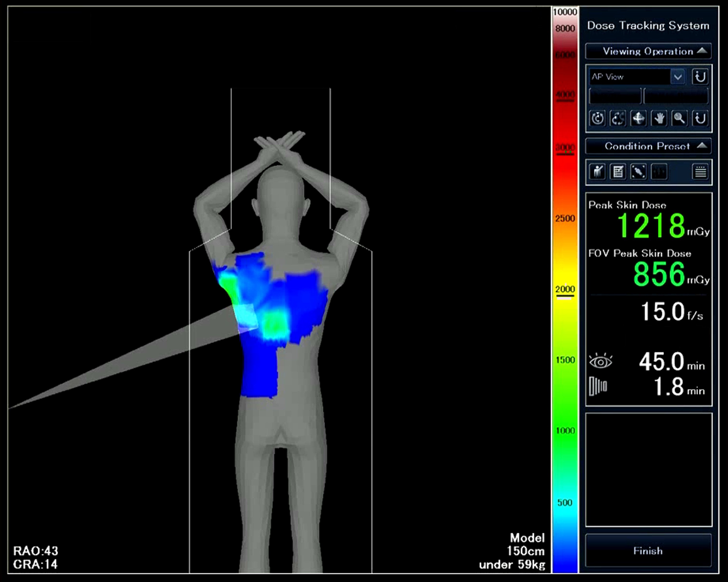Open the patient arm position preset icon
Viewport: 728px width, 582px height.
[598, 172]
